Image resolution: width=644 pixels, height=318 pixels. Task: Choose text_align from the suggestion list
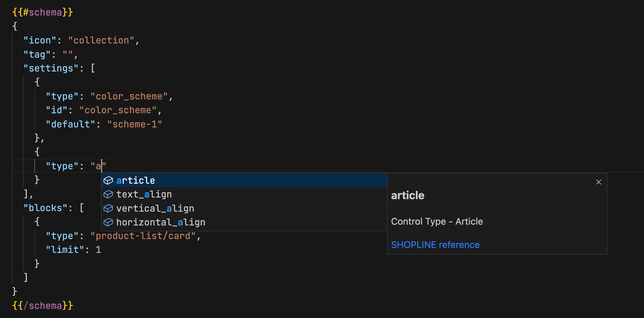pyautogui.click(x=144, y=194)
